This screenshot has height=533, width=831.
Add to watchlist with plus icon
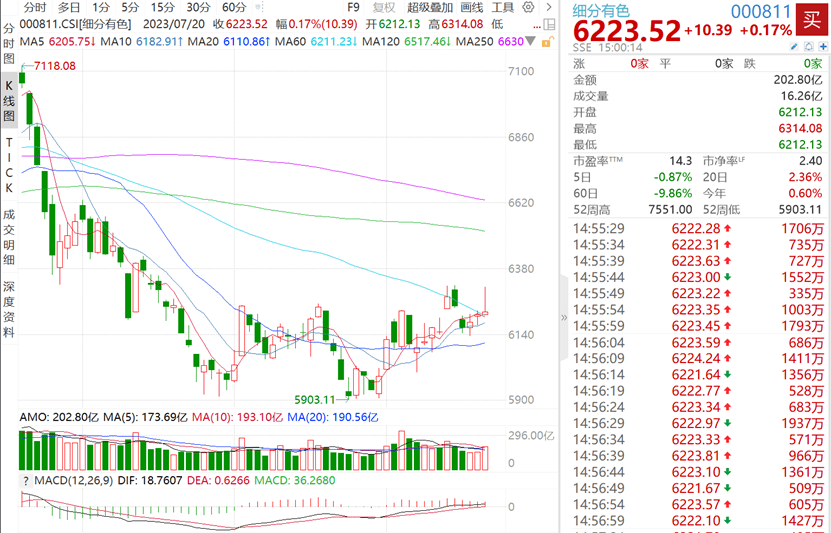823,47
